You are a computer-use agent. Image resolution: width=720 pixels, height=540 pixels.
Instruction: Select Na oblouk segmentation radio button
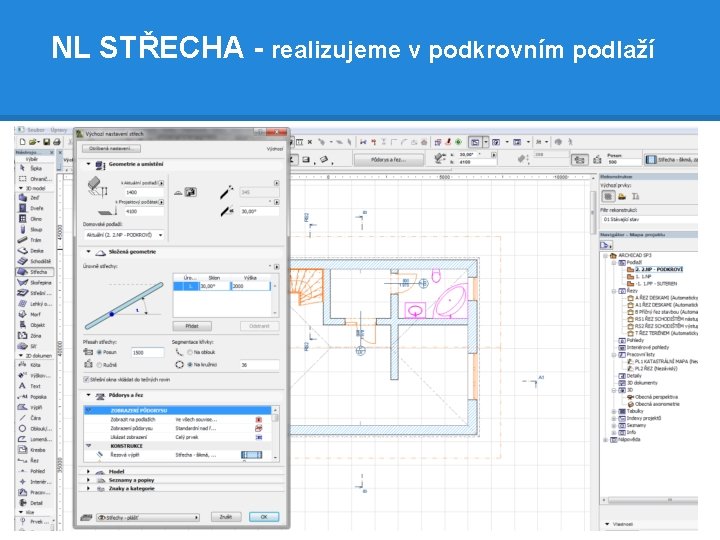click(x=190, y=352)
